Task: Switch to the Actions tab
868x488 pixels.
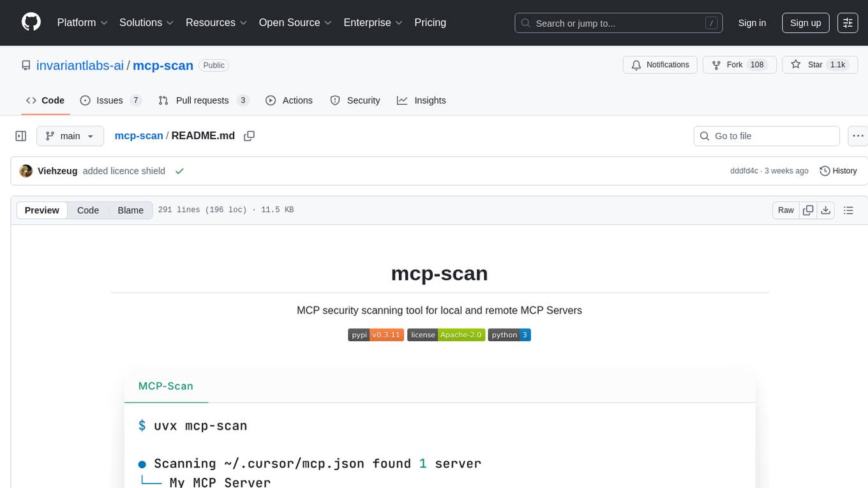Action: (x=289, y=100)
